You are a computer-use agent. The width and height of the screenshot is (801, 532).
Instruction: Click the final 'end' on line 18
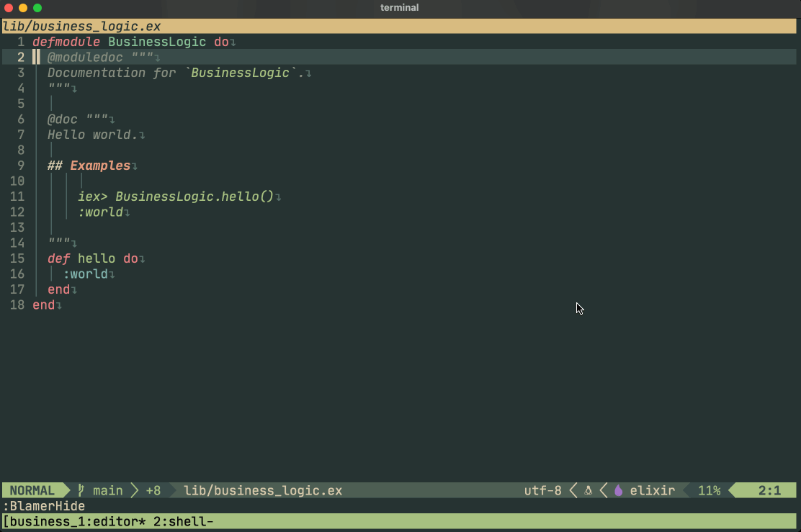coord(43,305)
